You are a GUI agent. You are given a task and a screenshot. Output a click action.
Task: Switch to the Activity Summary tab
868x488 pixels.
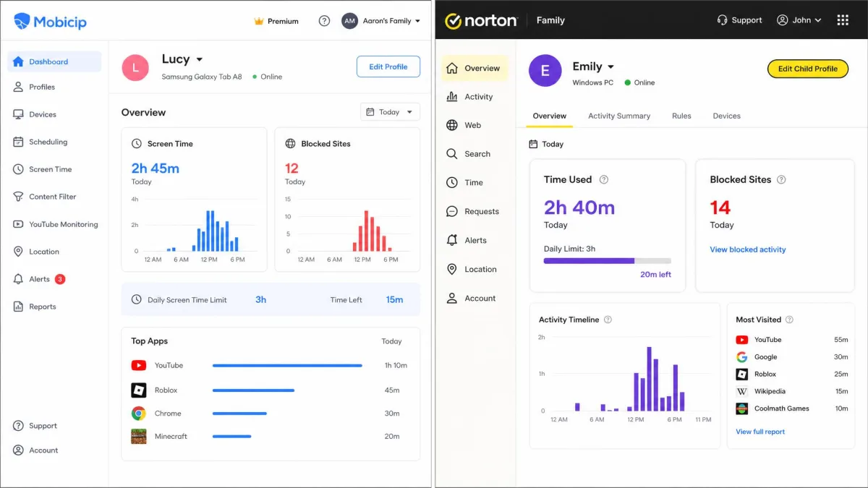click(x=619, y=116)
